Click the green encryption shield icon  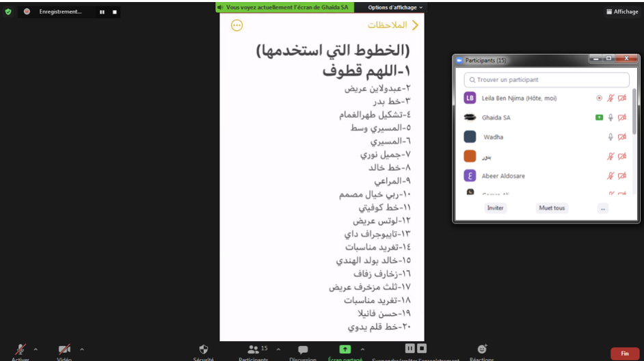click(8, 12)
